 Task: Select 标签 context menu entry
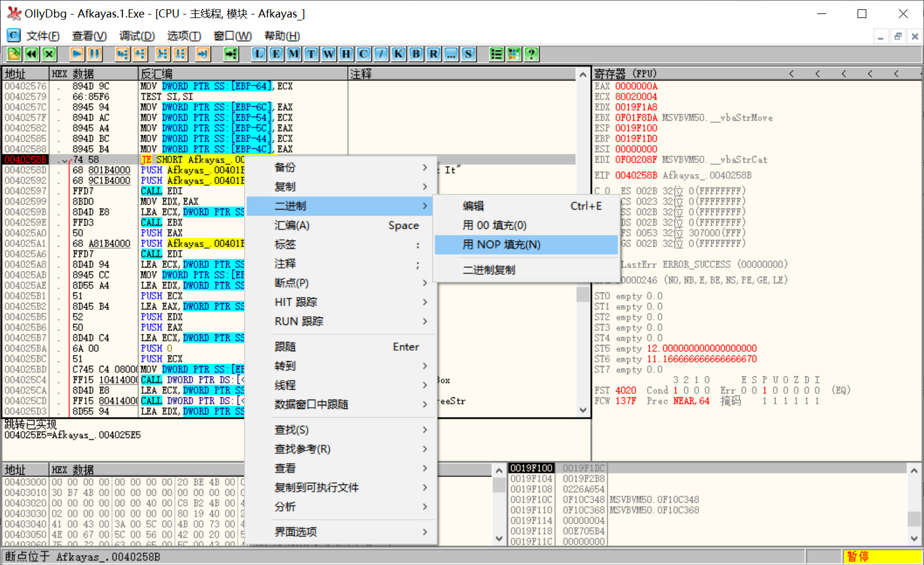point(341,245)
